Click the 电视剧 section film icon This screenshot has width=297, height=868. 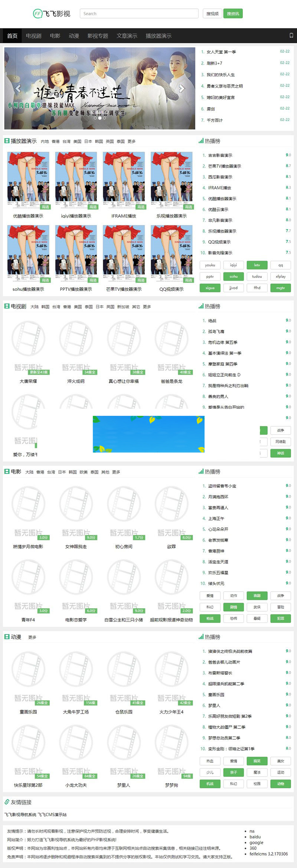click(7, 306)
